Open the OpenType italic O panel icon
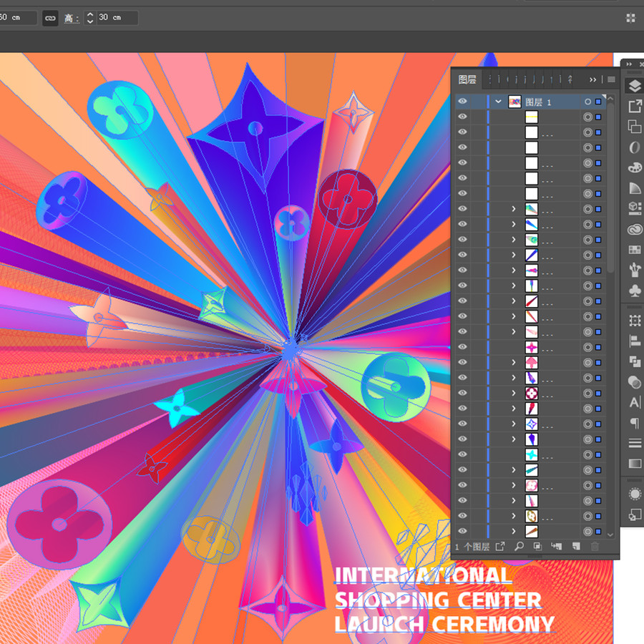This screenshot has width=644, height=644. 635,147
